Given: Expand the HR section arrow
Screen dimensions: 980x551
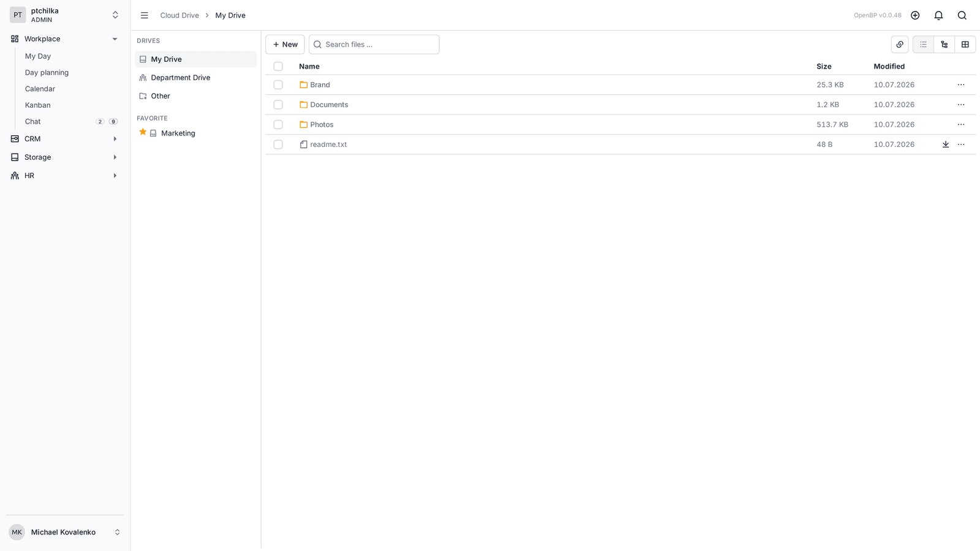Looking at the screenshot, I should coord(115,176).
